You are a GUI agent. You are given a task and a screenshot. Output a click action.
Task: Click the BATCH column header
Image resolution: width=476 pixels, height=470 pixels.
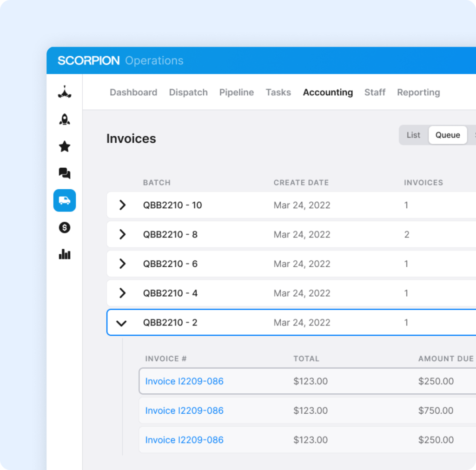tap(157, 183)
